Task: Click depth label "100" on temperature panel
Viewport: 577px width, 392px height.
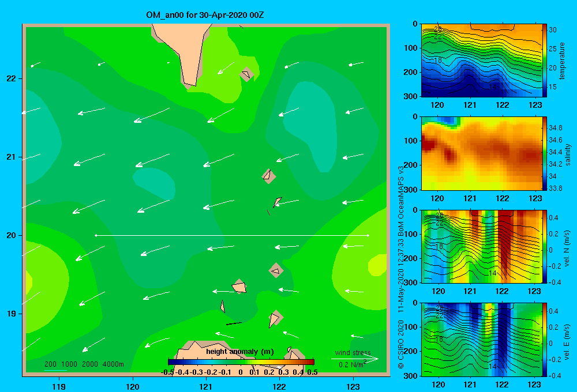Action: [x=411, y=48]
